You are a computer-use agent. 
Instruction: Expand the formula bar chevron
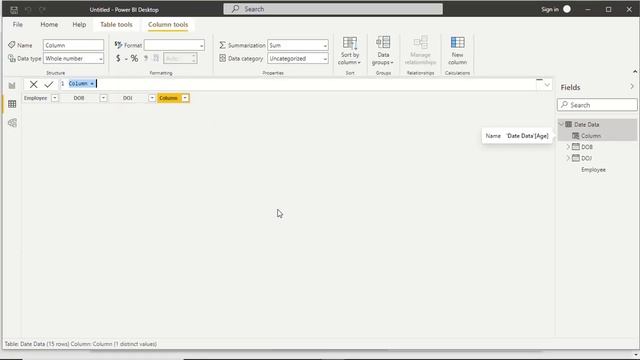(547, 85)
